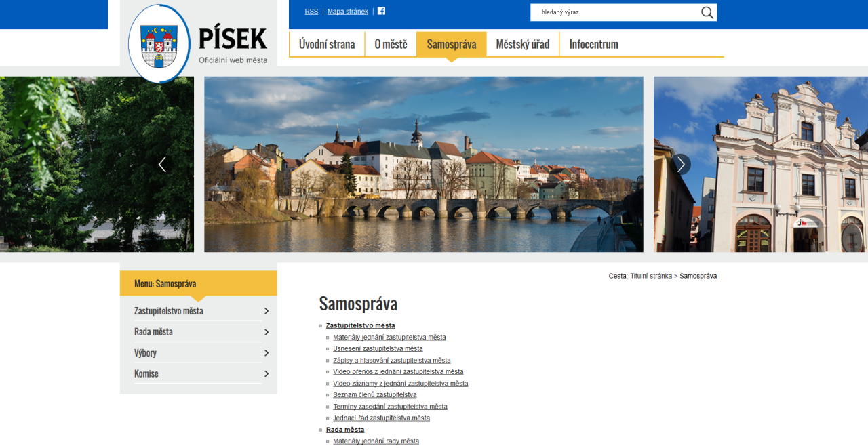Open Seznam členů zastupitelstva link
This screenshot has height=448, width=868.
point(374,394)
